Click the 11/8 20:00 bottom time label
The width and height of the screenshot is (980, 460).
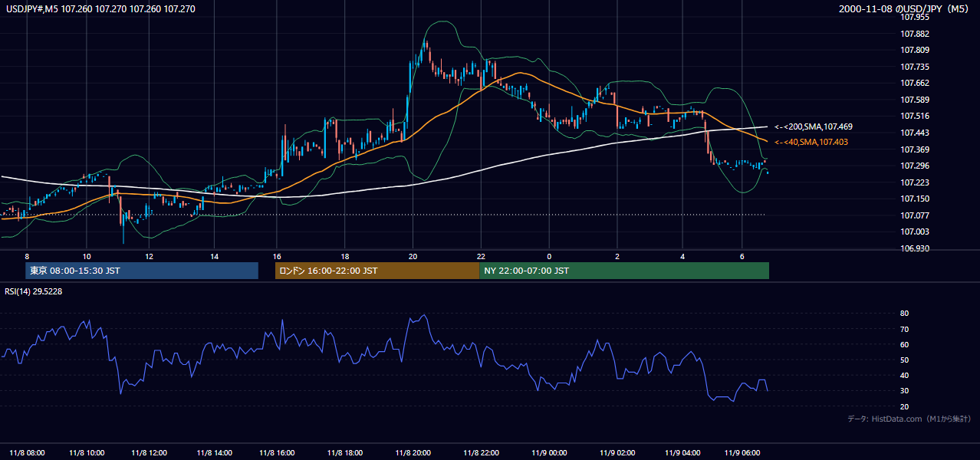(x=414, y=452)
